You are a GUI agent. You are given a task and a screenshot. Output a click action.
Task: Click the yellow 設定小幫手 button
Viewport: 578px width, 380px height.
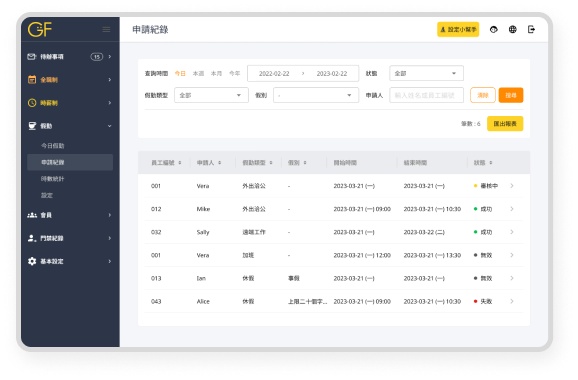(458, 29)
